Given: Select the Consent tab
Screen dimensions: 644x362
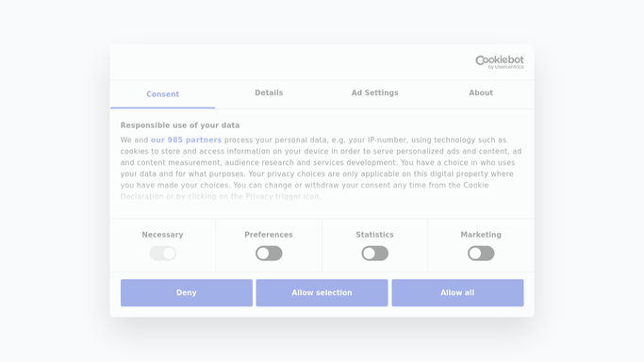Looking at the screenshot, I should [162, 94].
